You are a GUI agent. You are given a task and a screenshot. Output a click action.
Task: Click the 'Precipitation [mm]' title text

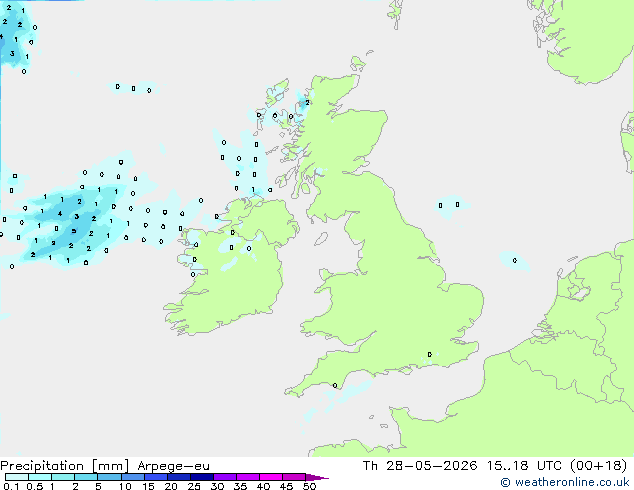(x=64, y=466)
